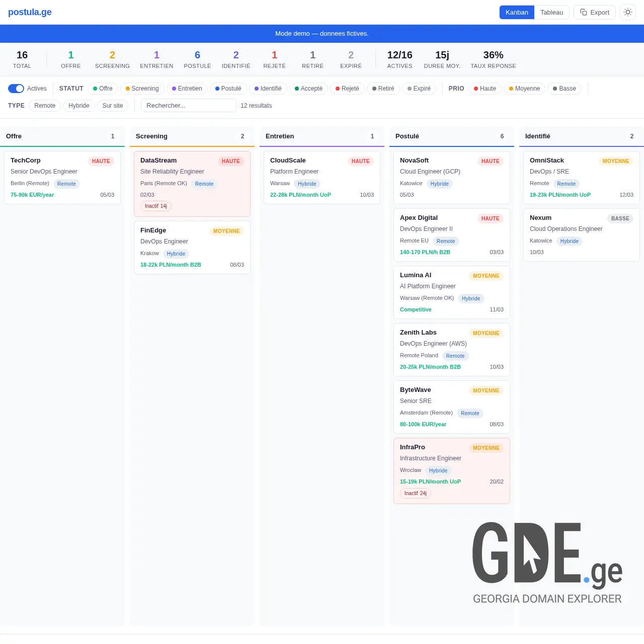Open the NovaSoft card
The image size is (644, 644).
point(452,178)
